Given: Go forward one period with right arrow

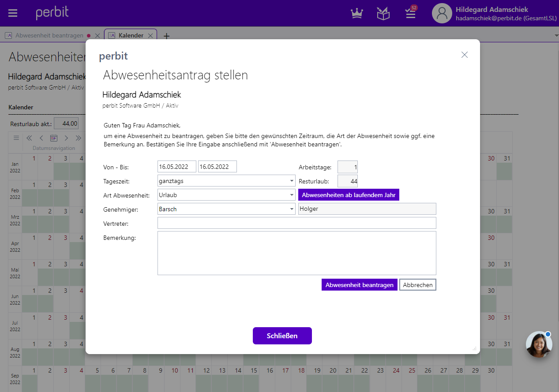Looking at the screenshot, I should 65,138.
